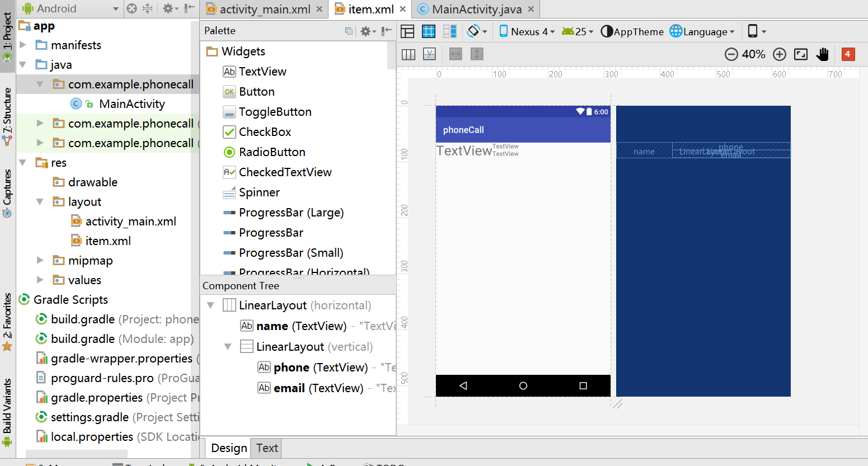This screenshot has width=868, height=466.
Task: Click Toggle Baseline alignment icon
Action: pos(429,54)
